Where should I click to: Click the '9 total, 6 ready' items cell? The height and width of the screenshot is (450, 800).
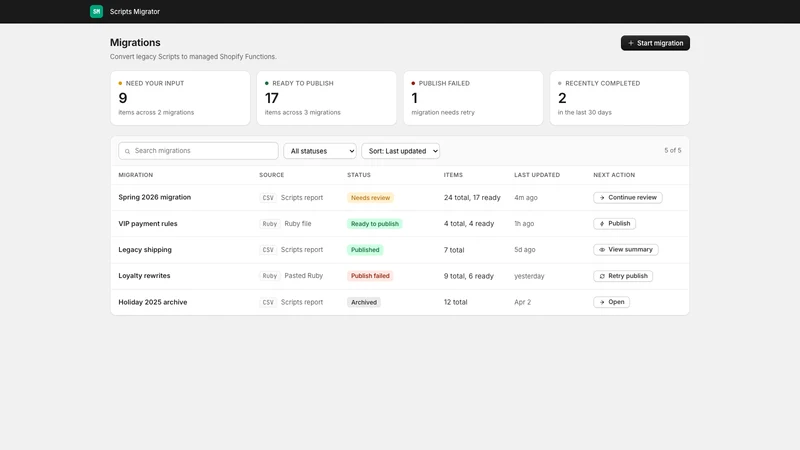[469, 276]
